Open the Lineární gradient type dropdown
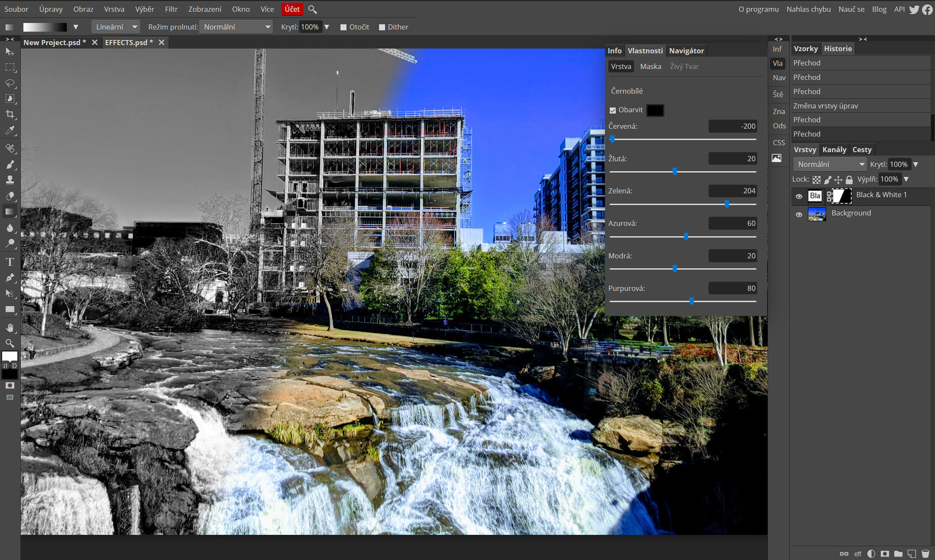This screenshot has height=560, width=935. point(115,27)
